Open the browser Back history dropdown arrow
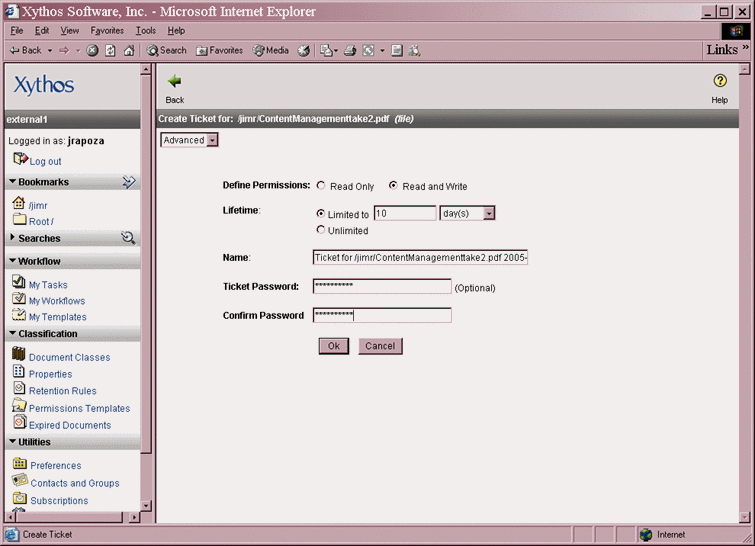The width and height of the screenshot is (755, 546). (50, 51)
